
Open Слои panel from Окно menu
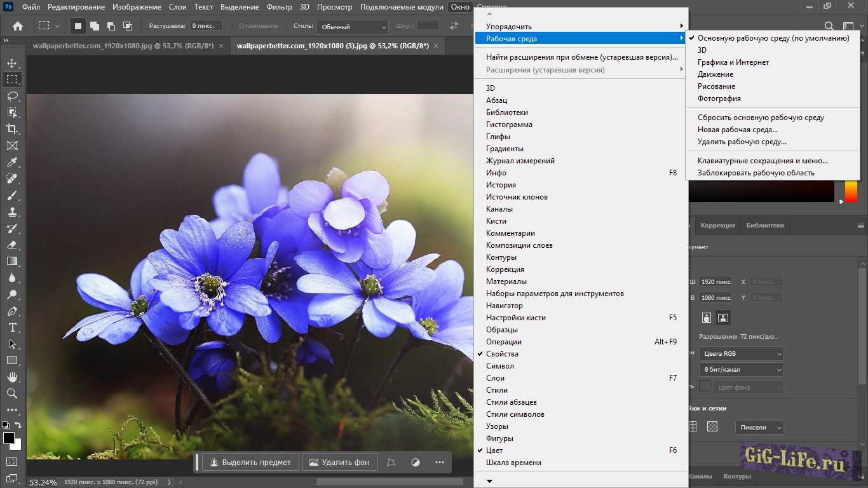click(495, 378)
